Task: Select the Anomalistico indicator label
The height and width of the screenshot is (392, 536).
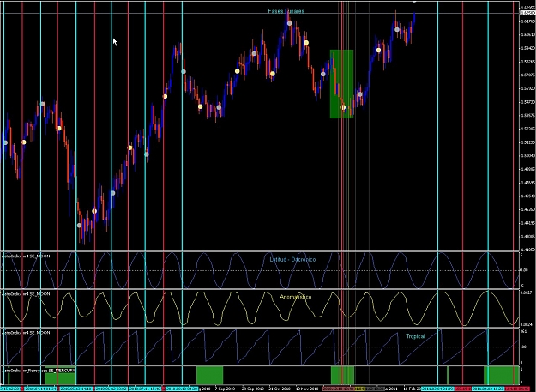Action: (x=295, y=297)
